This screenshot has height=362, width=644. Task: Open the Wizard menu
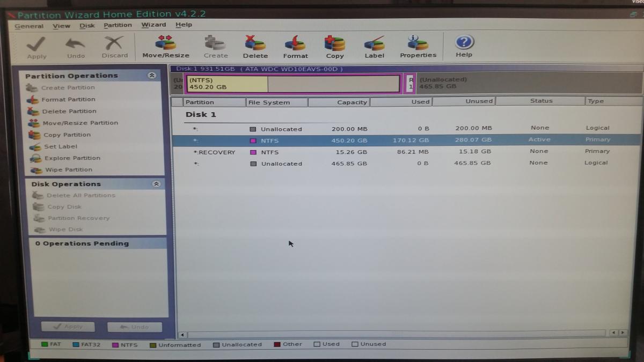coord(153,25)
